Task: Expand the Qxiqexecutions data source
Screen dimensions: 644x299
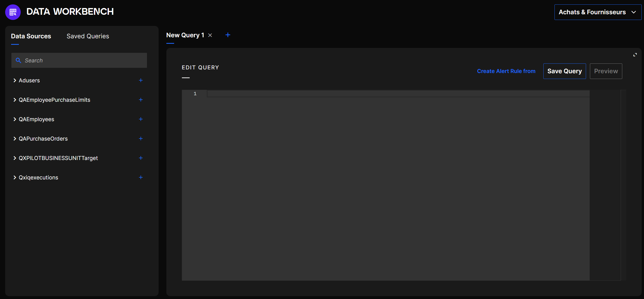Action: point(15,178)
